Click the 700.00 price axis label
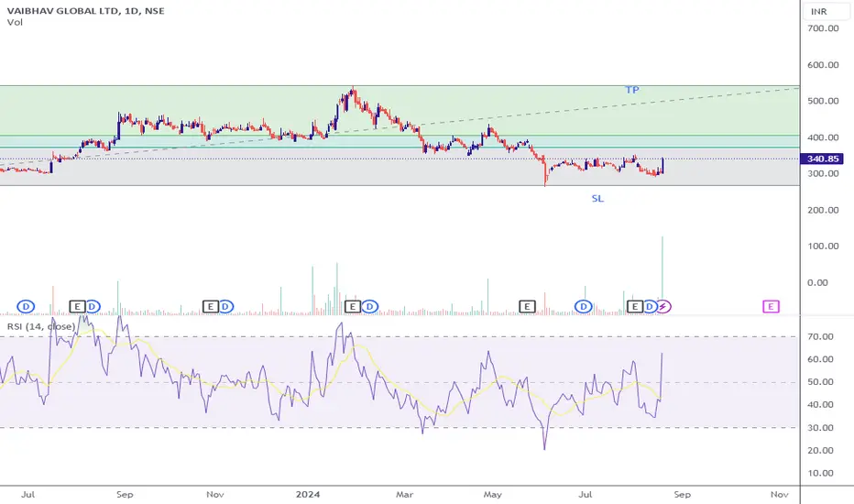 (x=823, y=28)
